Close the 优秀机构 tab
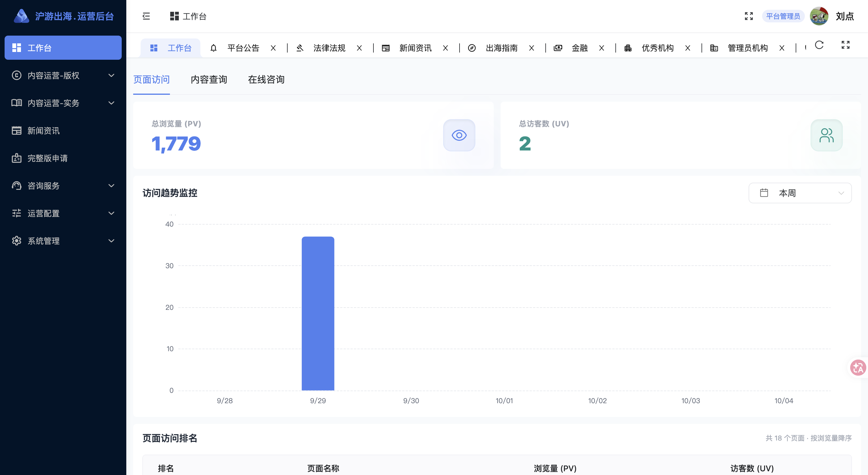 [x=688, y=48]
